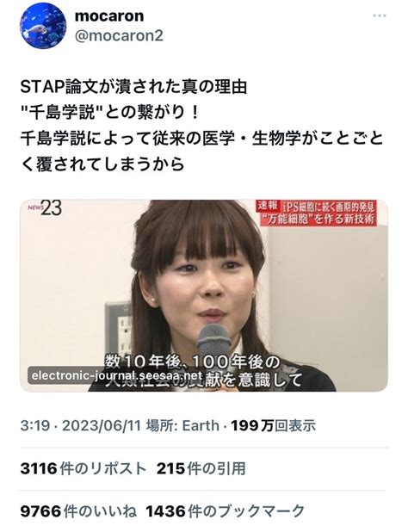This screenshot has width=408, height=532.
Task: View the 199万 views count
Action: pyautogui.click(x=274, y=425)
